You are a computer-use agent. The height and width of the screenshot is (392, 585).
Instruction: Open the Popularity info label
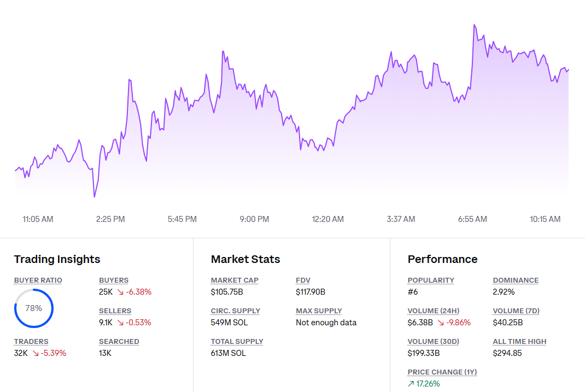(x=430, y=280)
